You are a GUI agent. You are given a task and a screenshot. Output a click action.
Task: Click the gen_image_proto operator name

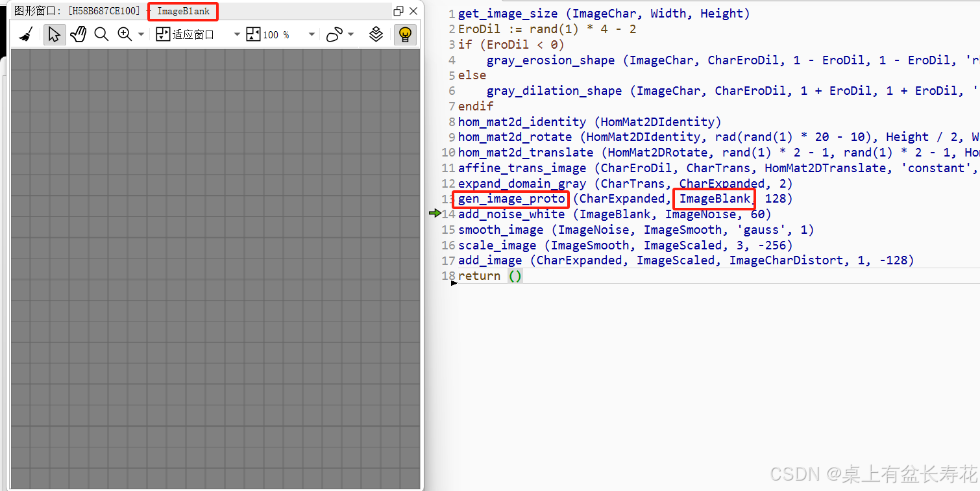pyautogui.click(x=511, y=199)
